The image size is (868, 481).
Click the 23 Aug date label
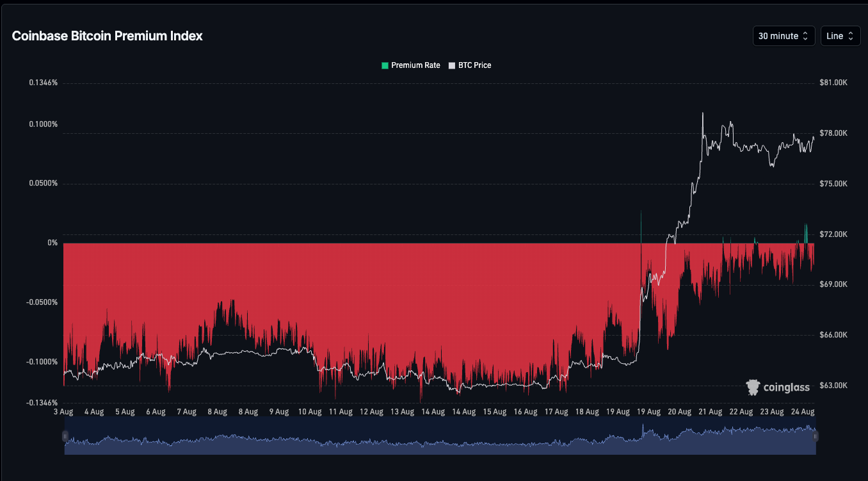[x=772, y=412]
